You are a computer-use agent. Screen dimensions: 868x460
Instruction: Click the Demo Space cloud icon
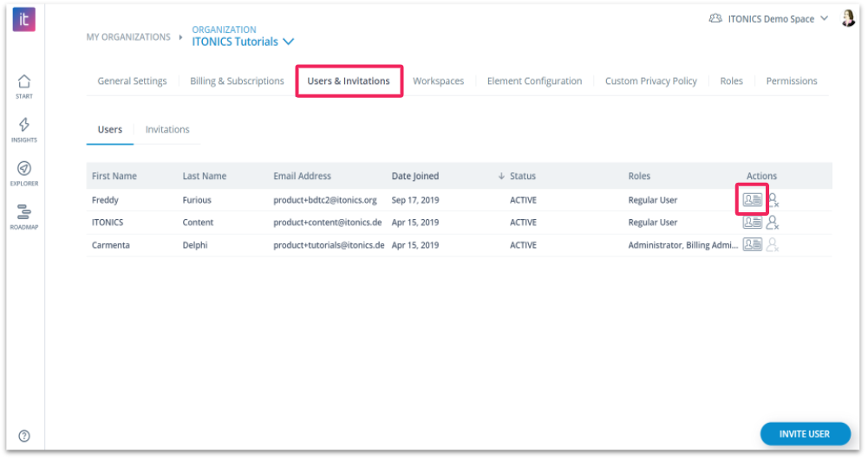715,18
